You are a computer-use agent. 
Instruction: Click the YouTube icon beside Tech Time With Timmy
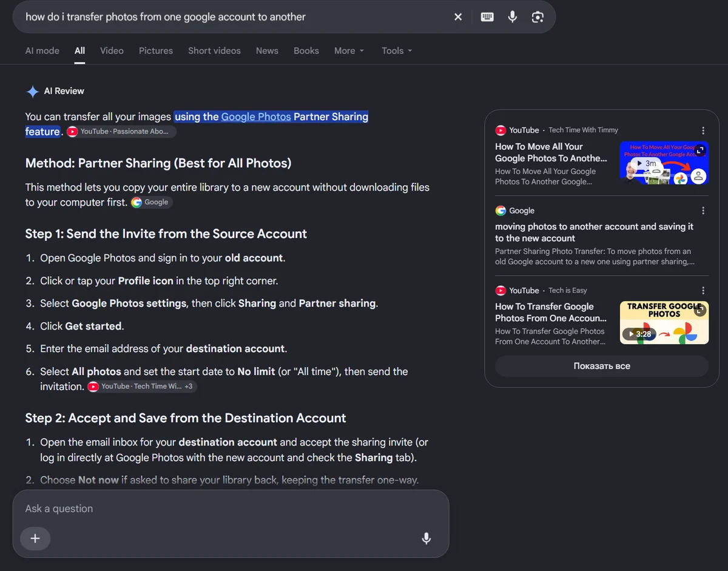(x=500, y=130)
